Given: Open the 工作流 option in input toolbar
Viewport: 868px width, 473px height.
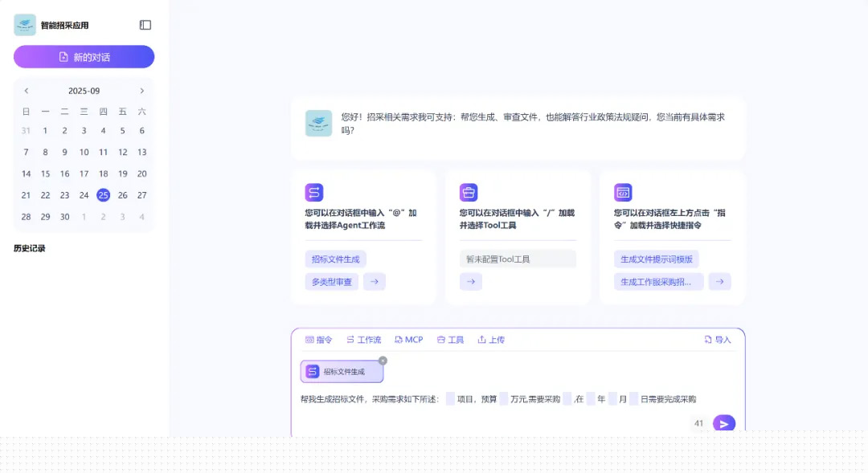Looking at the screenshot, I should pos(363,340).
